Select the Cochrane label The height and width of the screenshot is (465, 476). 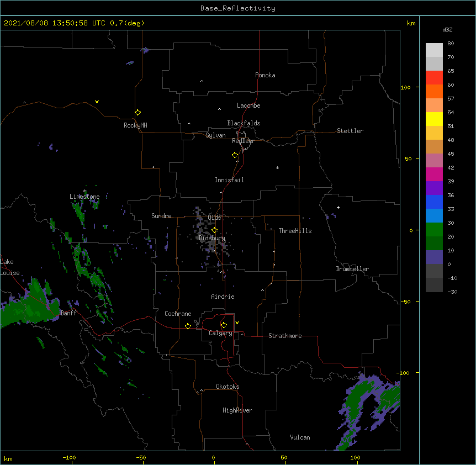click(x=178, y=314)
